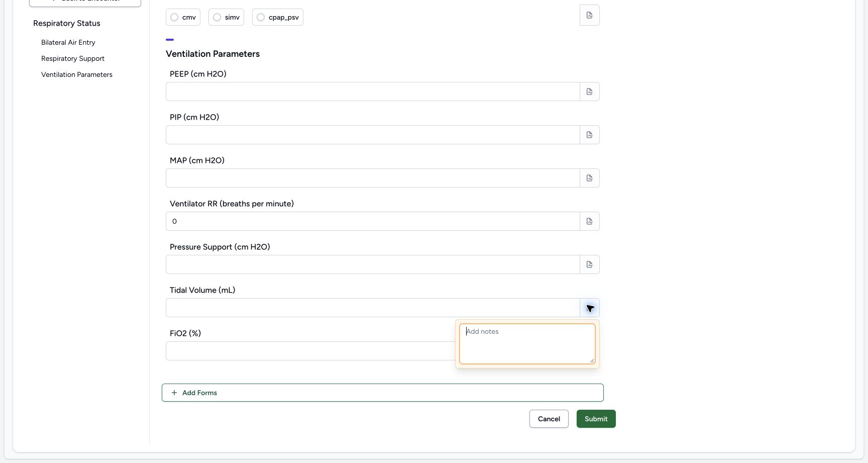Image resolution: width=868 pixels, height=463 pixels.
Task: Click the Ventilation Parameters section heading
Action: (x=213, y=54)
